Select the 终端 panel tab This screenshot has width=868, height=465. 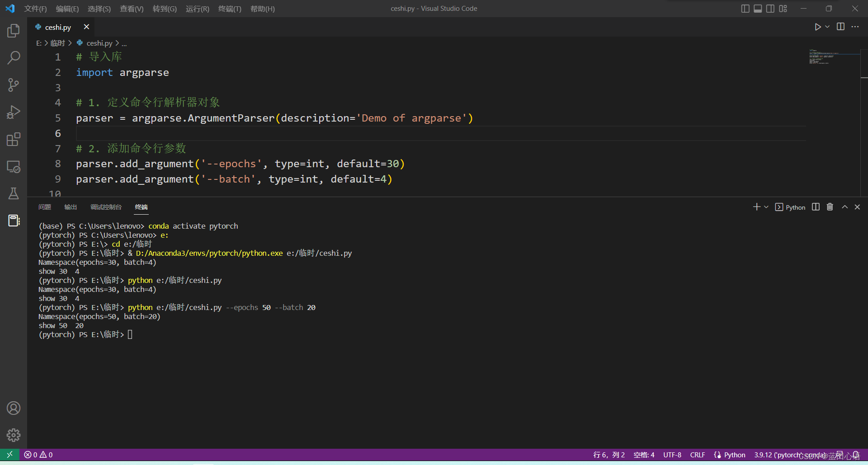pos(142,207)
